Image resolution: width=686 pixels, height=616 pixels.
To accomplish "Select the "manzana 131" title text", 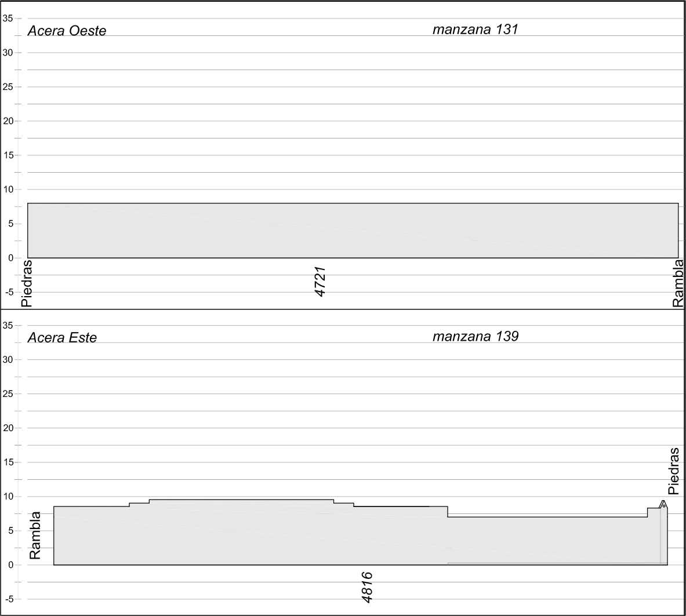I will (475, 29).
